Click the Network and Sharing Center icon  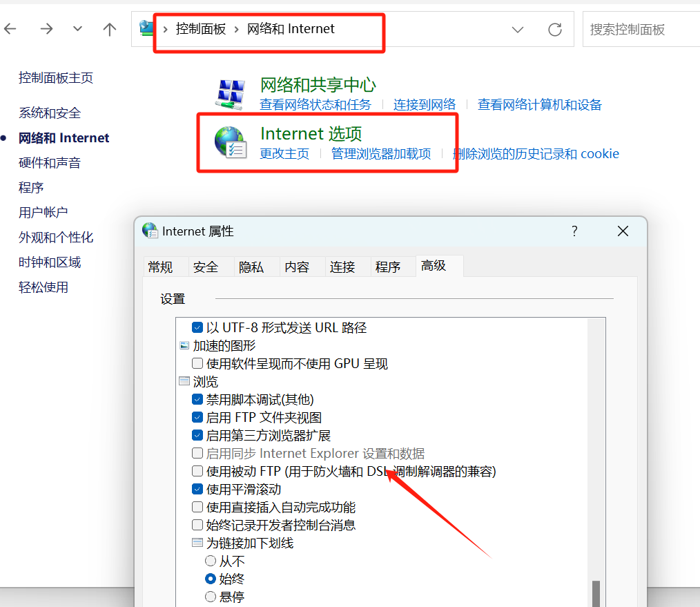click(x=231, y=94)
